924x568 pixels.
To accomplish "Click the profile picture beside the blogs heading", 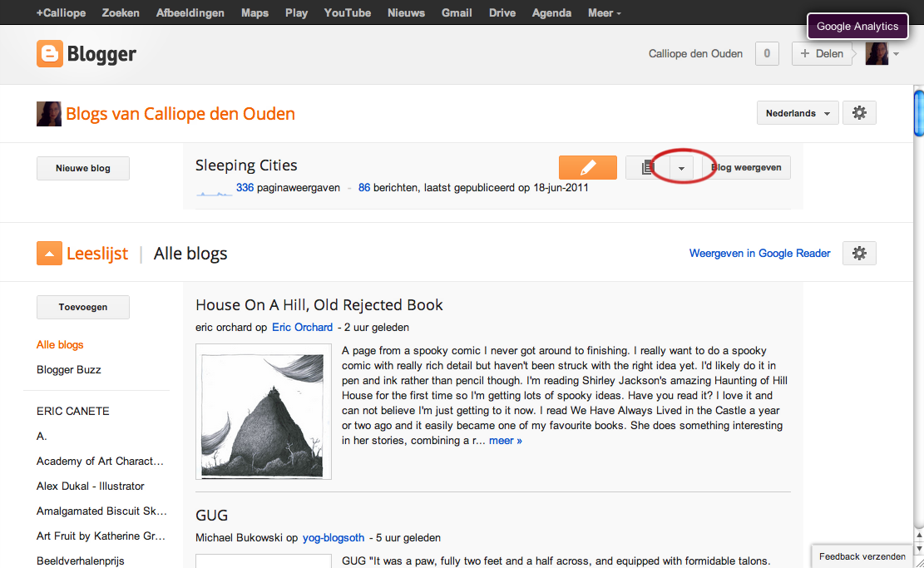I will coord(49,114).
